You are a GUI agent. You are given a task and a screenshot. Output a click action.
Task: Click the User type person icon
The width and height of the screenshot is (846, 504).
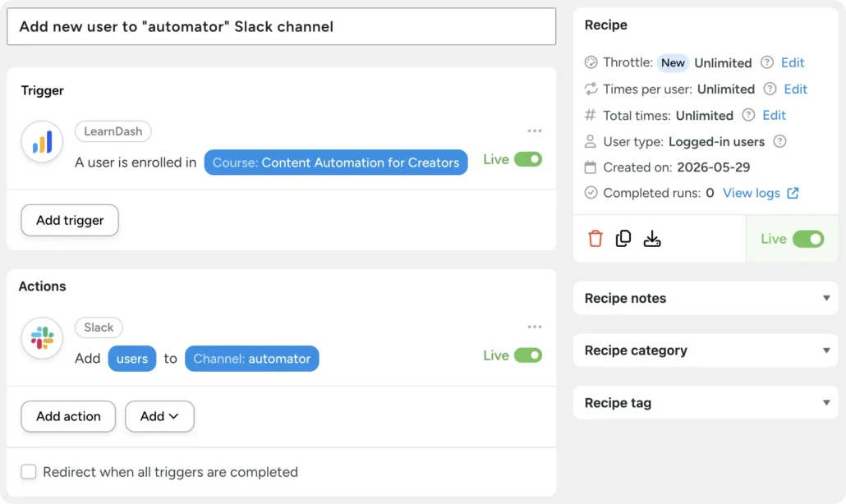[x=591, y=141]
